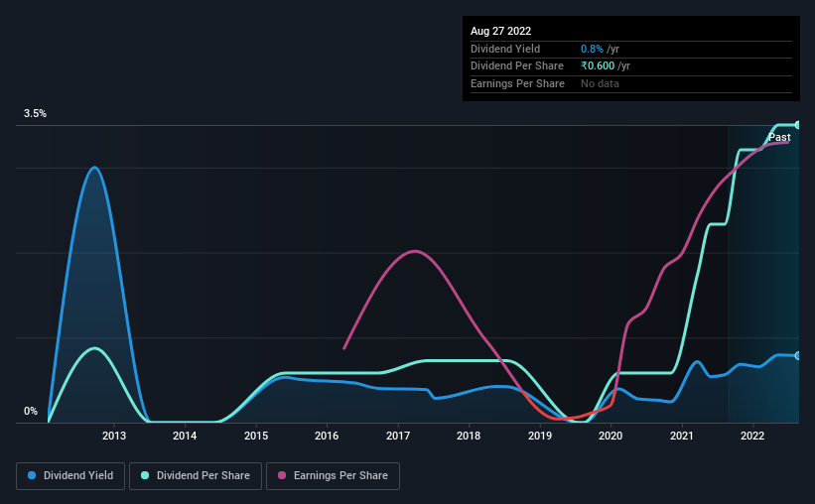The width and height of the screenshot is (815, 504).
Task: Toggle the Dividend Yield legend button
Action: click(x=70, y=476)
